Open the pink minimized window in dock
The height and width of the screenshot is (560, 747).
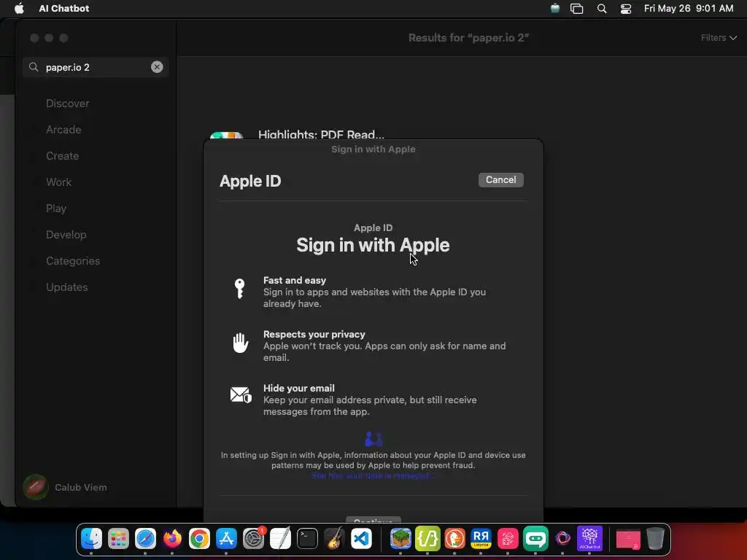[628, 540]
